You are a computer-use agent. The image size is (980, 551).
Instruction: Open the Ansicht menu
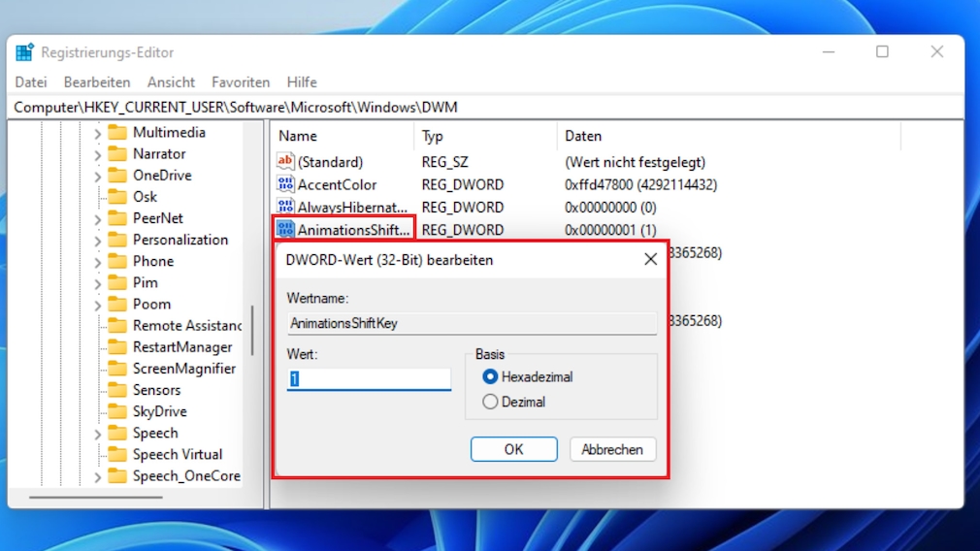171,81
